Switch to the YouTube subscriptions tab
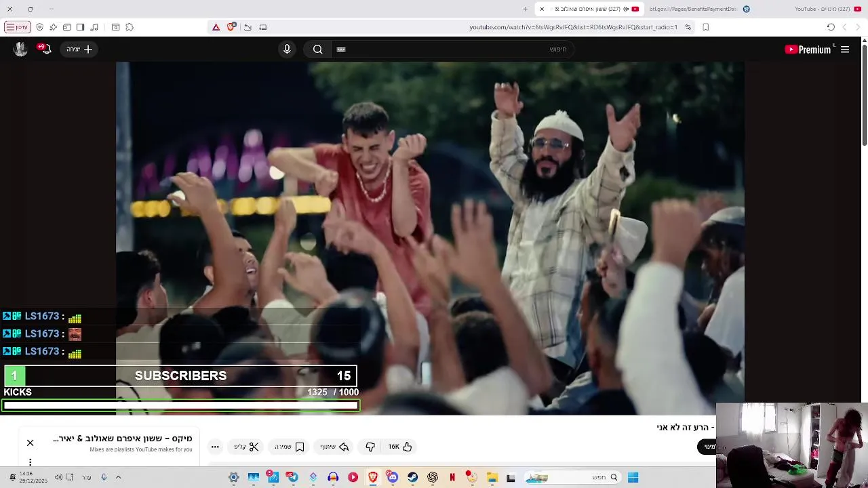 tap(826, 9)
